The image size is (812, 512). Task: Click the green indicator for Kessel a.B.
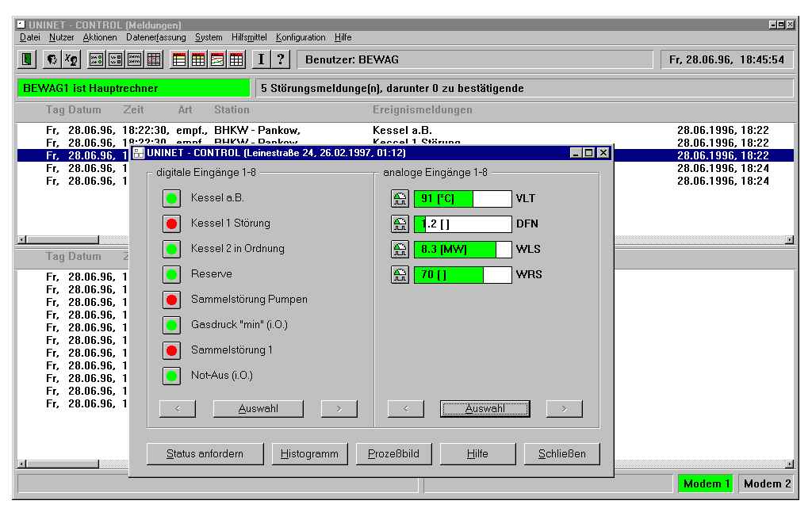pyautogui.click(x=171, y=198)
